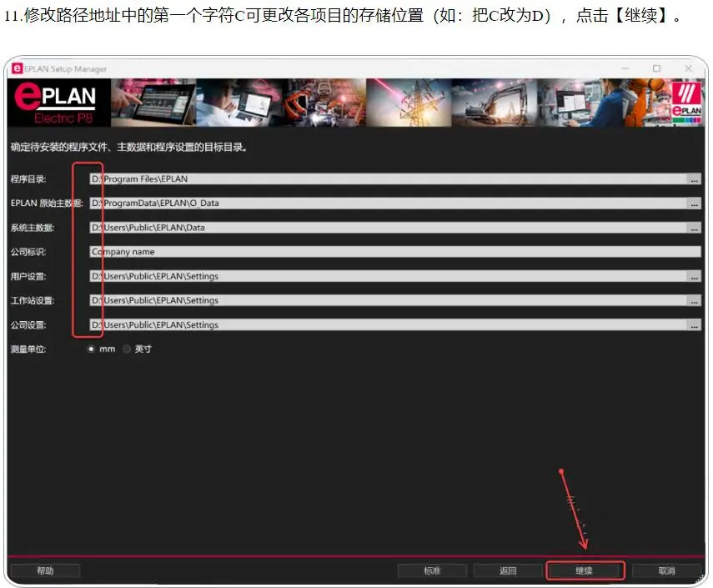The height and width of the screenshot is (588, 713).
Task: Click the EPLAN Electric P8 banner logo
Action: (x=59, y=103)
